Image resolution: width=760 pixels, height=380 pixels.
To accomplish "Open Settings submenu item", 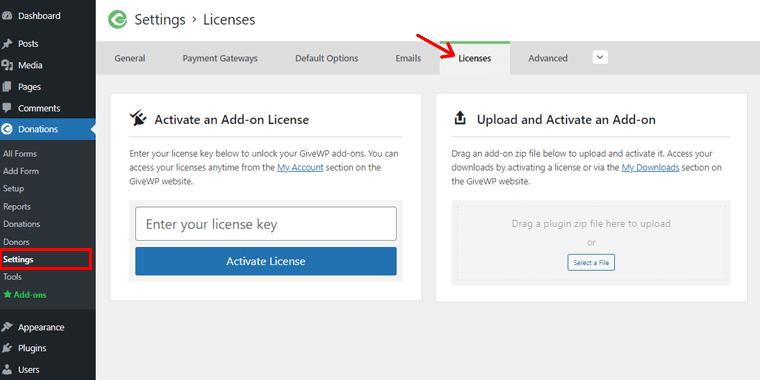I will point(18,259).
